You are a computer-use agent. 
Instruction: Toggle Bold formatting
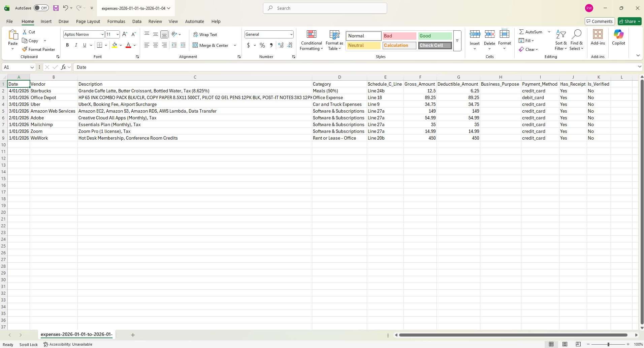point(67,45)
